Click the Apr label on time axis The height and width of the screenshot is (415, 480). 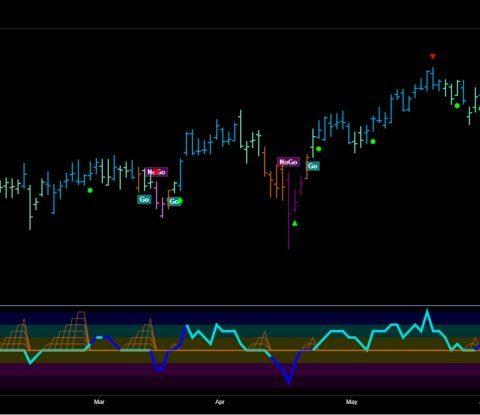[220, 402]
